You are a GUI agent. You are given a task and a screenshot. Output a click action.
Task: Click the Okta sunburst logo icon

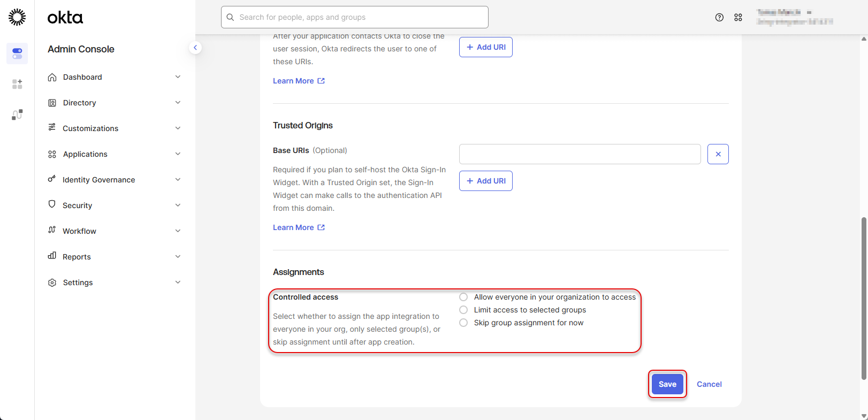point(17,17)
